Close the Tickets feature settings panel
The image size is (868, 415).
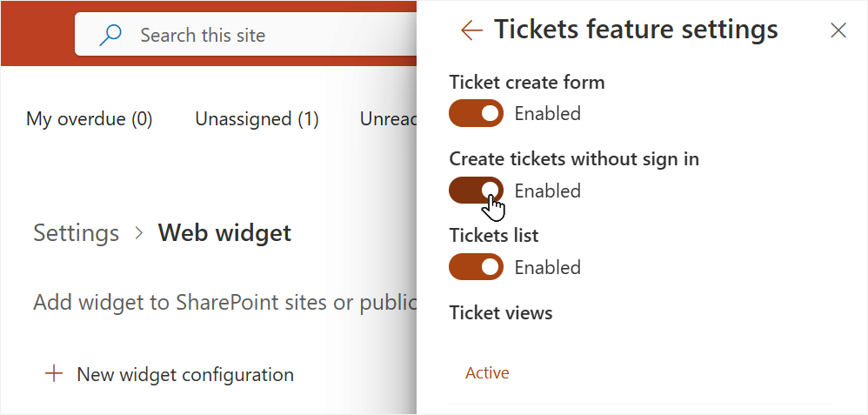point(838,30)
